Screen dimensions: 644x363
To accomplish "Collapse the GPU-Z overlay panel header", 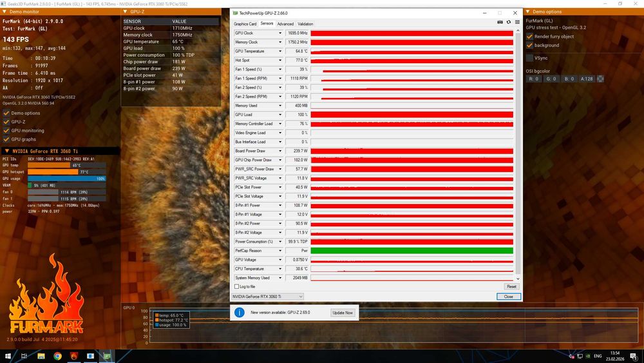I will pos(126,12).
